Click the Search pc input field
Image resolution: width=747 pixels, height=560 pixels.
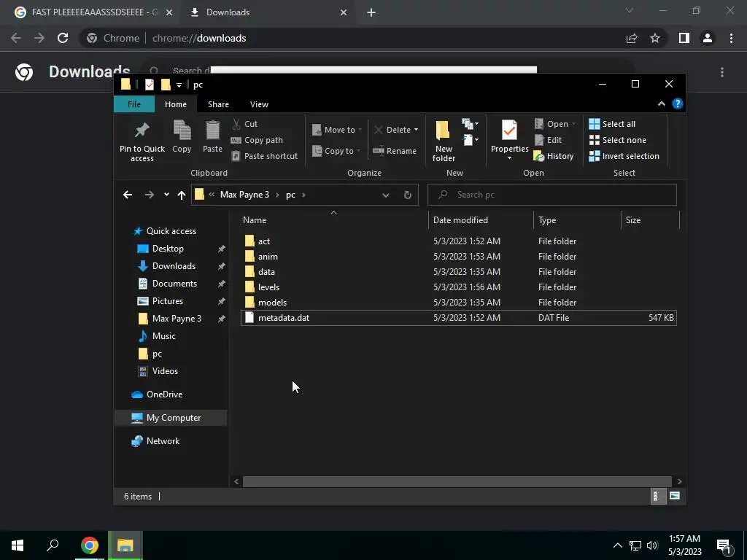[x=552, y=195]
